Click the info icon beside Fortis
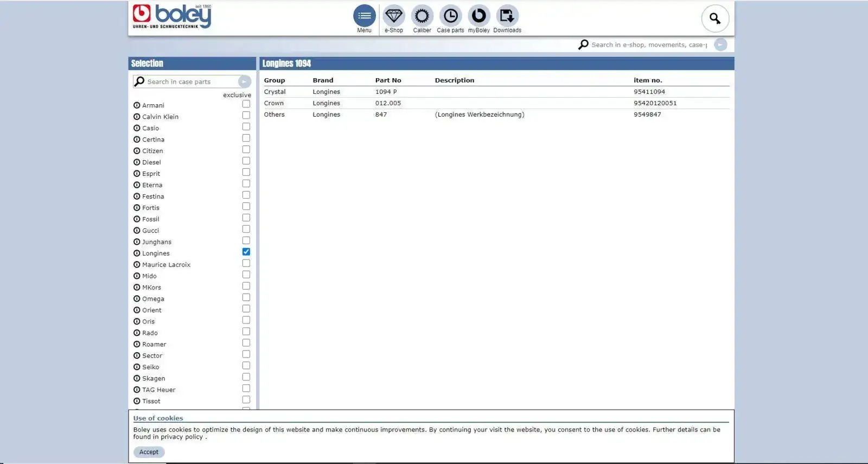The width and height of the screenshot is (868, 464). tap(137, 208)
